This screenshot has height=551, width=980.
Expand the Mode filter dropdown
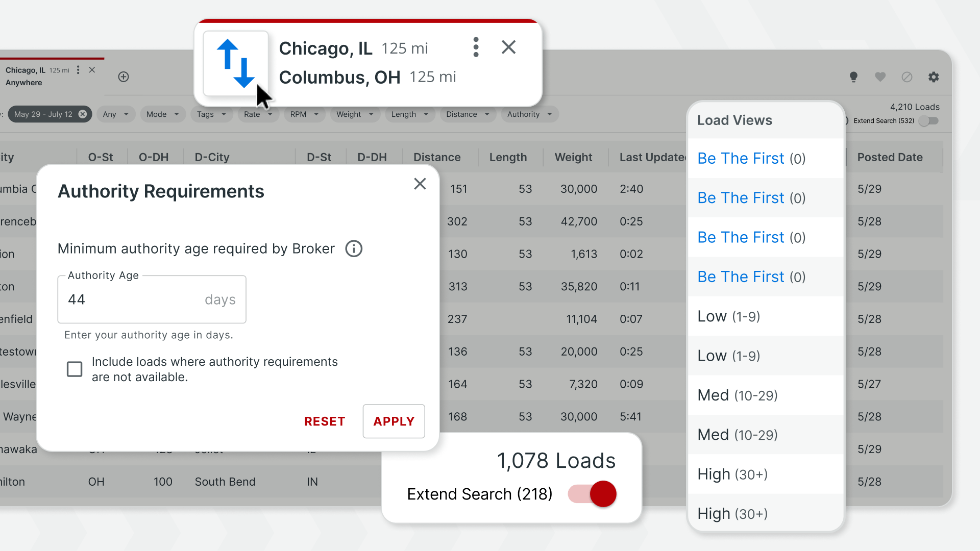(x=163, y=114)
